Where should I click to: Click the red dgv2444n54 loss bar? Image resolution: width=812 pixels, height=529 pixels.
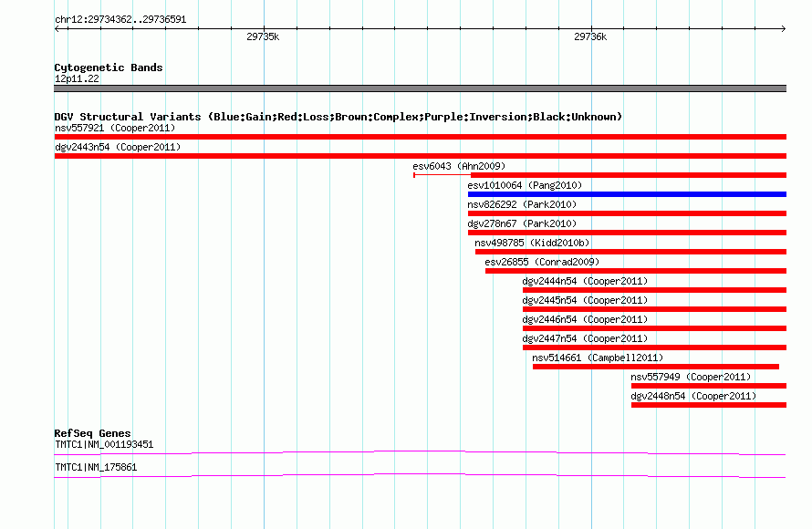pyautogui.click(x=654, y=290)
